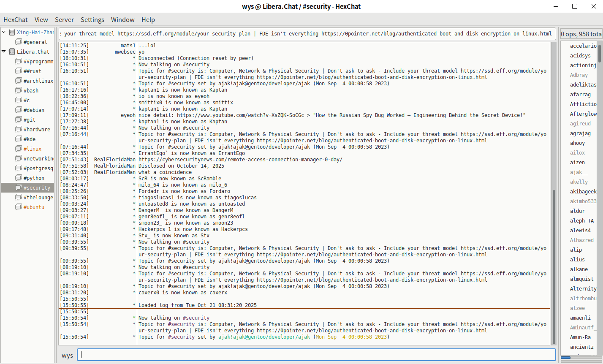Click the chat log vertical scrollbar
The image size is (603, 364).
(x=554, y=266)
